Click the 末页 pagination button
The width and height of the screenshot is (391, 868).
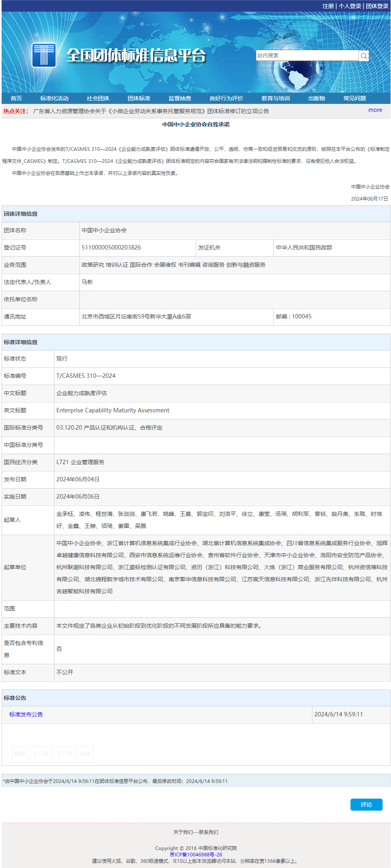click(x=85, y=754)
